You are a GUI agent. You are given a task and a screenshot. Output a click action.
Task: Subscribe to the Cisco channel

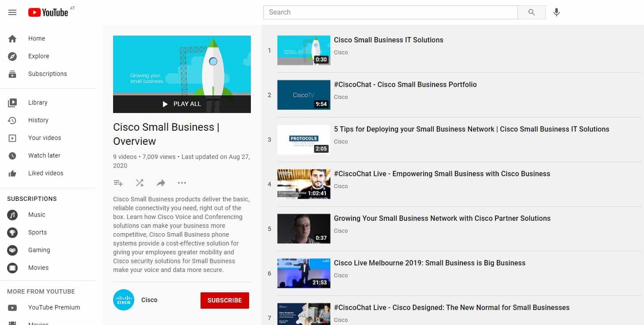pos(225,300)
